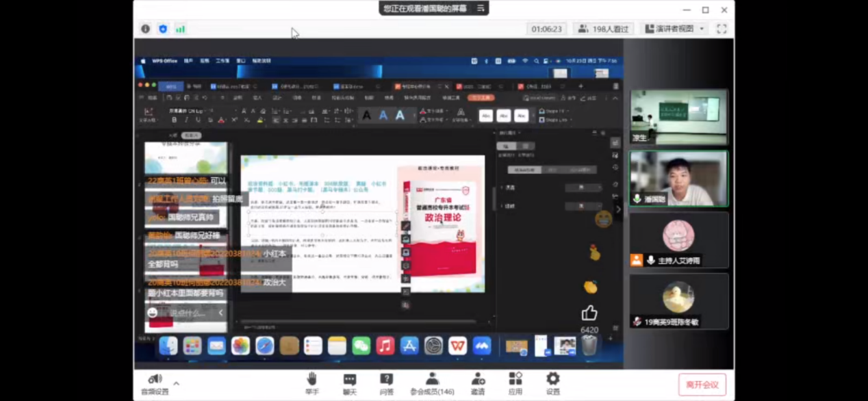Click the thumbs-up like button

tap(589, 313)
